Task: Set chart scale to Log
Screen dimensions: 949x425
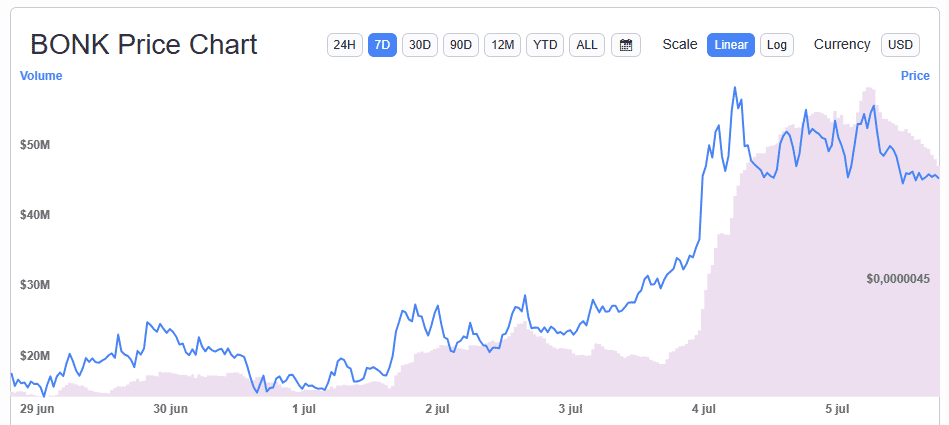Action: point(777,45)
